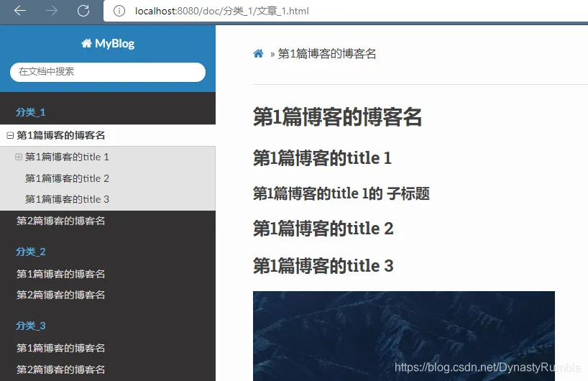The image size is (588, 381).
Task: Click the 分类_2 category caption
Action: 31,252
